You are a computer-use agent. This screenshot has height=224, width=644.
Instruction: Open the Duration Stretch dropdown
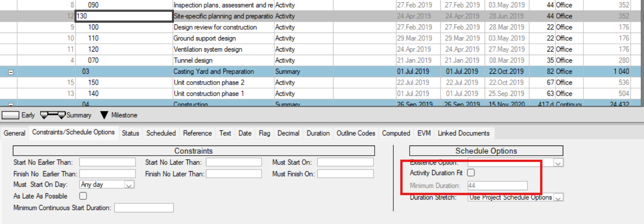coord(558,198)
